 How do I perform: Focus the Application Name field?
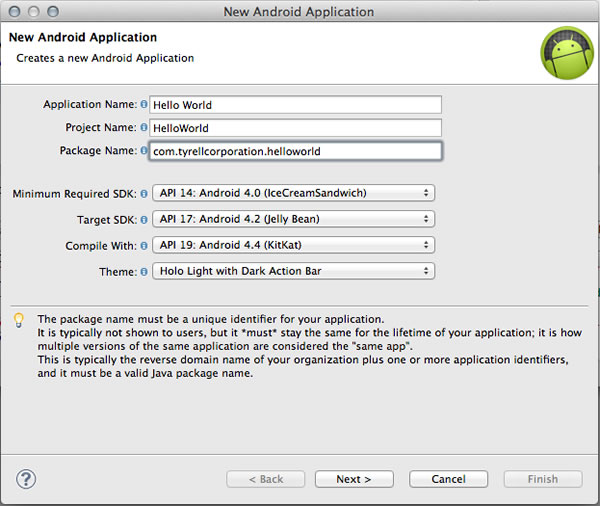click(295, 105)
